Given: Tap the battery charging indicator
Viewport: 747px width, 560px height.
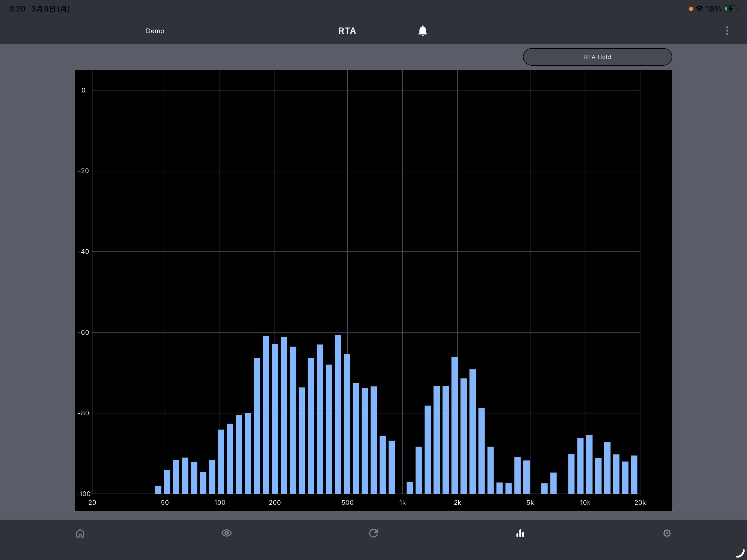Looking at the screenshot, I should click(x=731, y=9).
